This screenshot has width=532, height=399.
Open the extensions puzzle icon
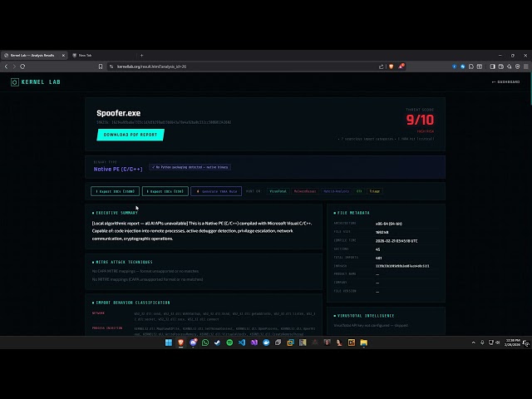pos(471,66)
